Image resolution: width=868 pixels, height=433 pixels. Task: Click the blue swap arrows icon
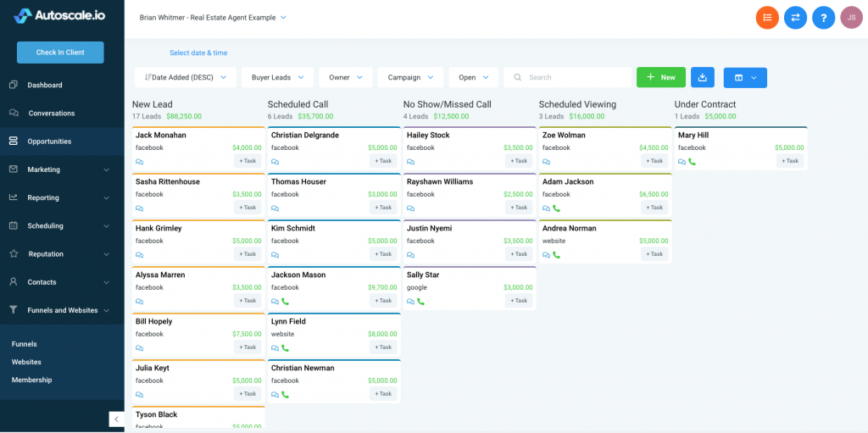pyautogui.click(x=795, y=17)
